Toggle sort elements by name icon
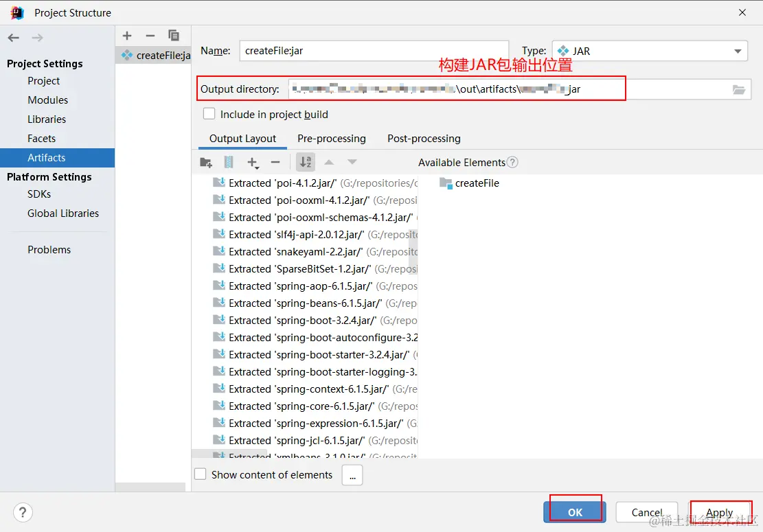The width and height of the screenshot is (763, 532). point(306,162)
